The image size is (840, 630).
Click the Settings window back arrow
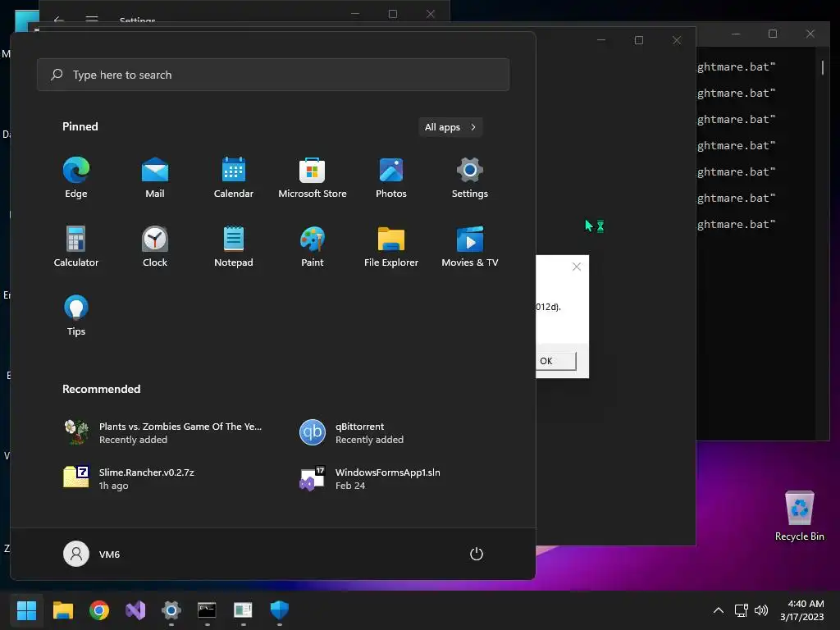59,20
